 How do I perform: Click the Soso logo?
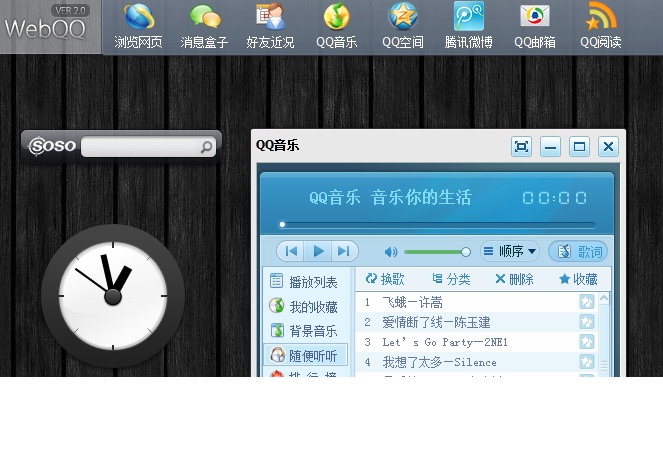coord(52,146)
